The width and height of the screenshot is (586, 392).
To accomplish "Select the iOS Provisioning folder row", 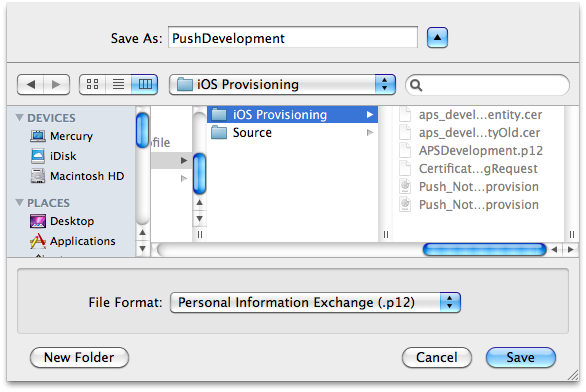I will point(292,114).
